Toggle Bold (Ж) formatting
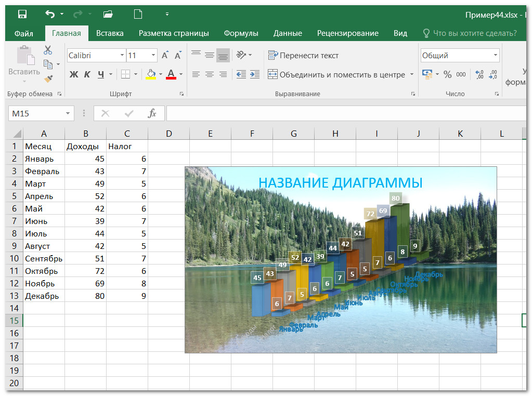 [x=74, y=74]
